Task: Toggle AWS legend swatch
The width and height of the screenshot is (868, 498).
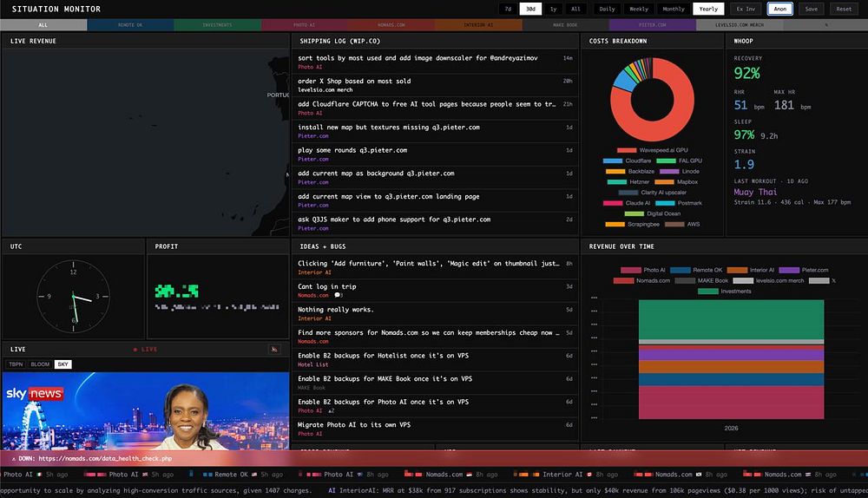Action: [x=674, y=224]
